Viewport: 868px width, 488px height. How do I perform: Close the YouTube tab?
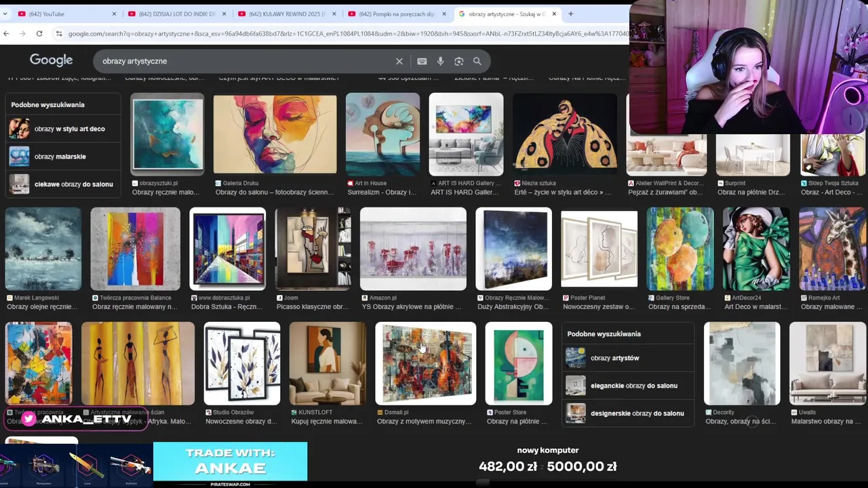[114, 14]
